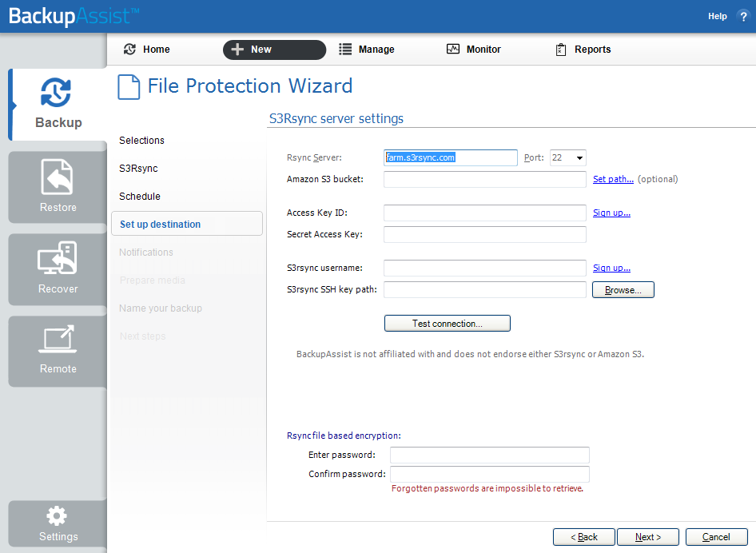Focus the Rsync Server field
The height and width of the screenshot is (553, 756).
pos(450,157)
